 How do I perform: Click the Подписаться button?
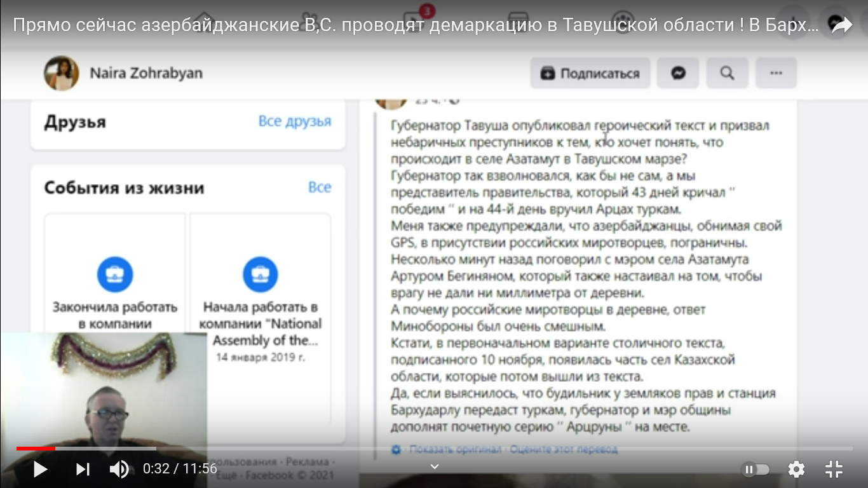tap(590, 73)
